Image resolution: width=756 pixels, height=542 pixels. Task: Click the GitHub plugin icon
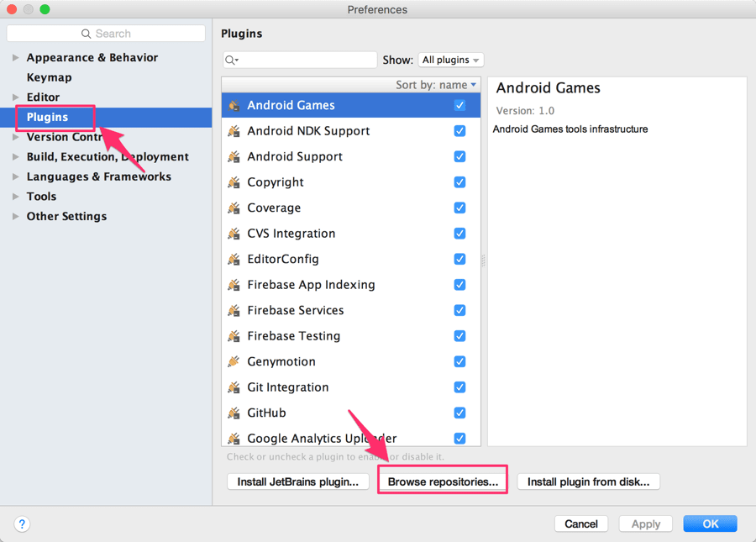(x=234, y=413)
